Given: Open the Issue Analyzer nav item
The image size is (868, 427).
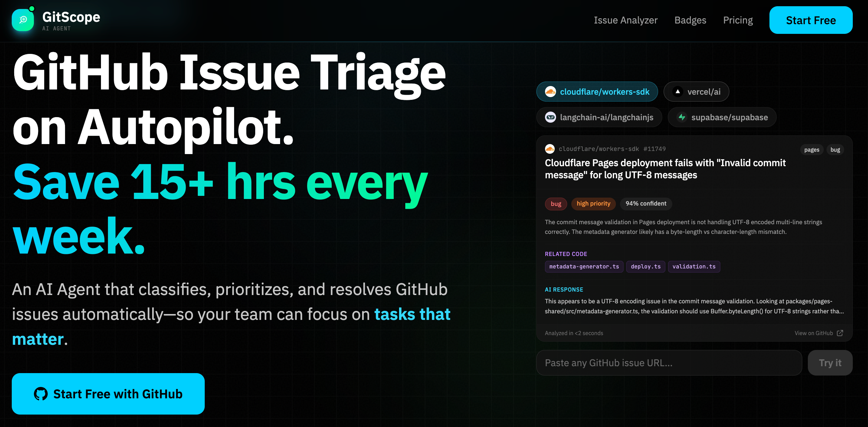Looking at the screenshot, I should [x=626, y=20].
